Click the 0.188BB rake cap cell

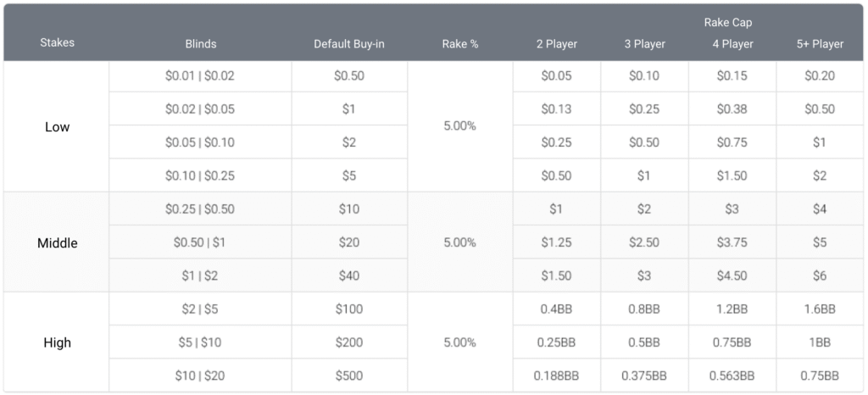[x=556, y=376]
